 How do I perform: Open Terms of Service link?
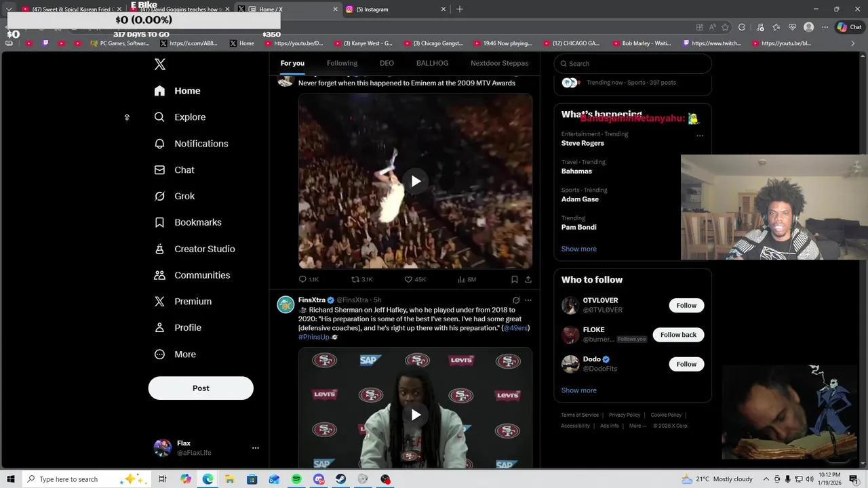click(580, 415)
